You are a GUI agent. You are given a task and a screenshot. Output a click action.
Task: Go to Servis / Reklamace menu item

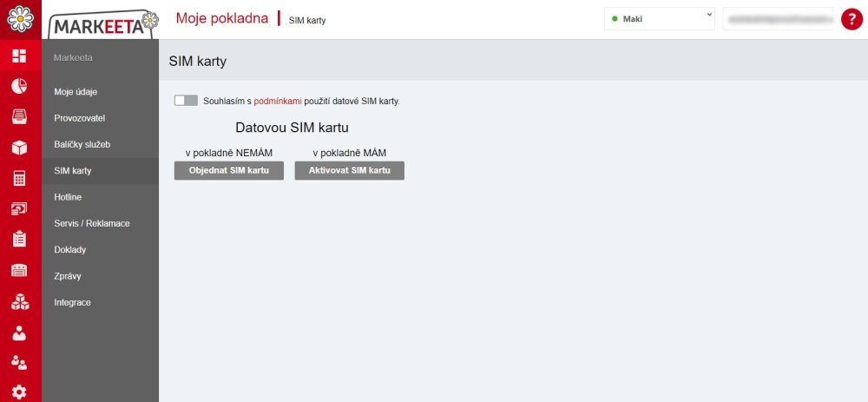(x=92, y=224)
